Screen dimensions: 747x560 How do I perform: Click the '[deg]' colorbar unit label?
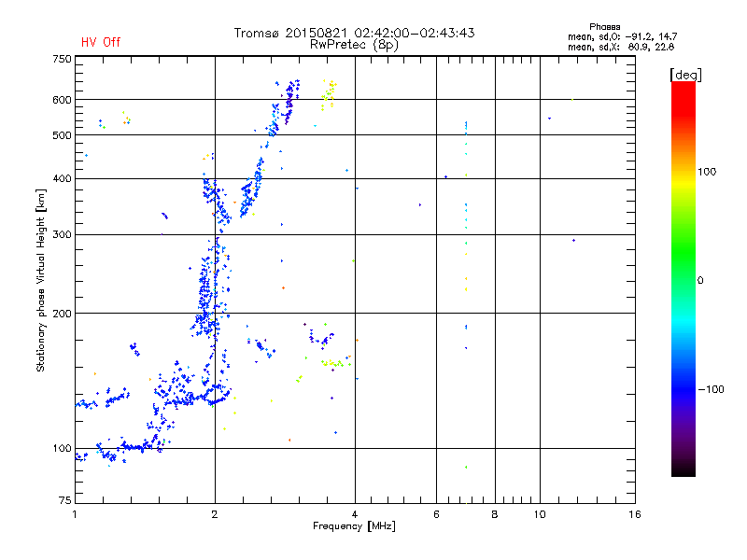pyautogui.click(x=685, y=75)
